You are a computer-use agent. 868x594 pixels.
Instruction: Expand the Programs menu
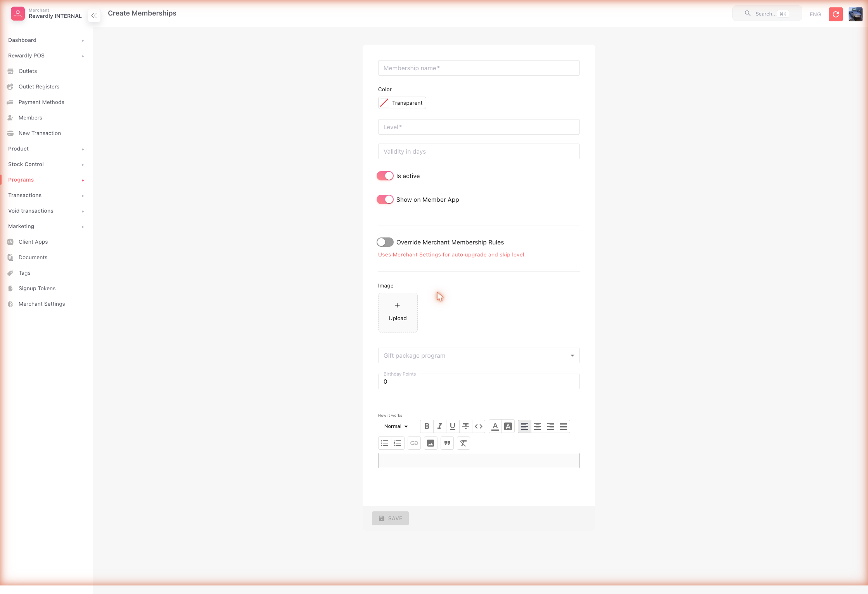(46, 180)
